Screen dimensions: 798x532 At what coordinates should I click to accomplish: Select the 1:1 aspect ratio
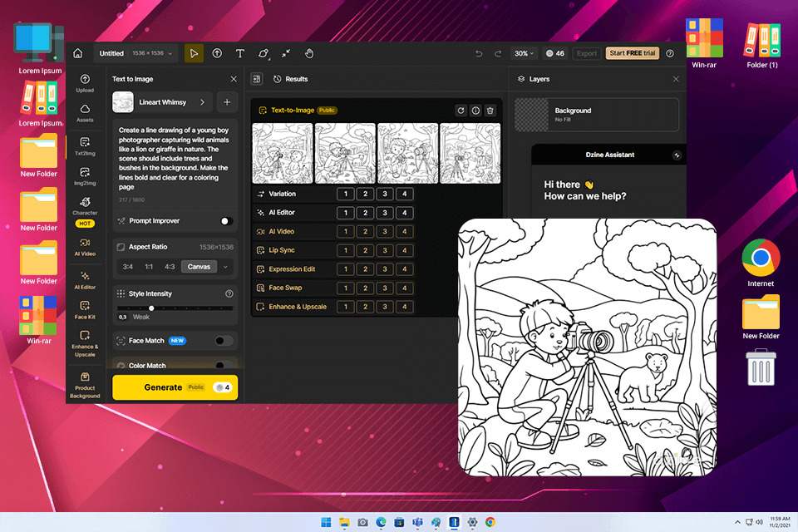(149, 267)
